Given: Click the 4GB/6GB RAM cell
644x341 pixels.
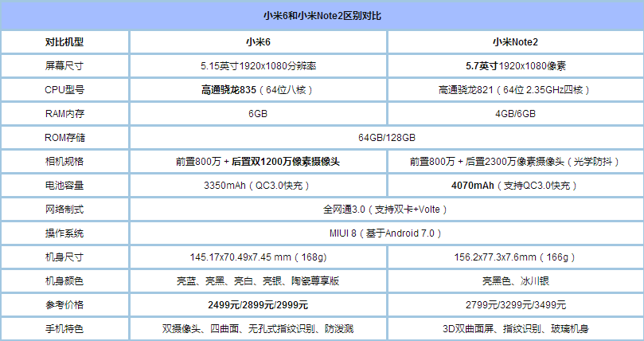Looking at the screenshot, I should point(516,113).
